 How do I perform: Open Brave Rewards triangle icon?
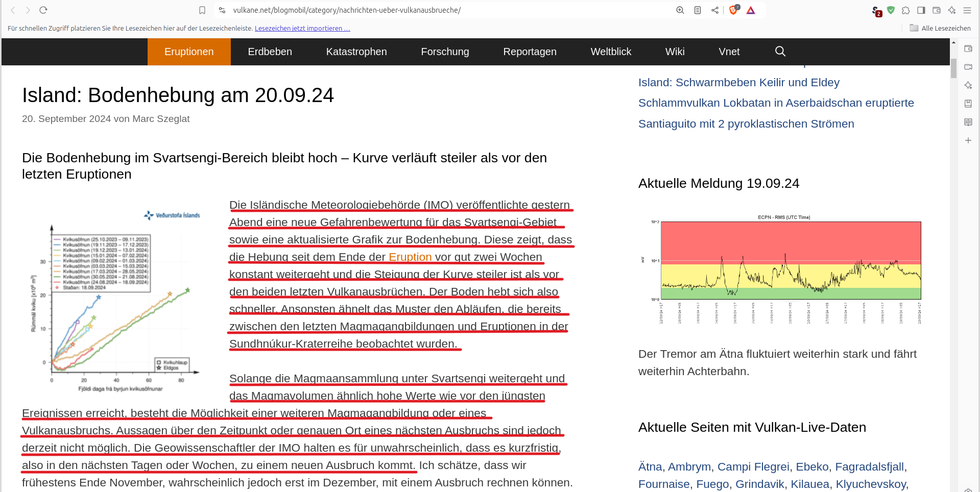pyautogui.click(x=751, y=10)
